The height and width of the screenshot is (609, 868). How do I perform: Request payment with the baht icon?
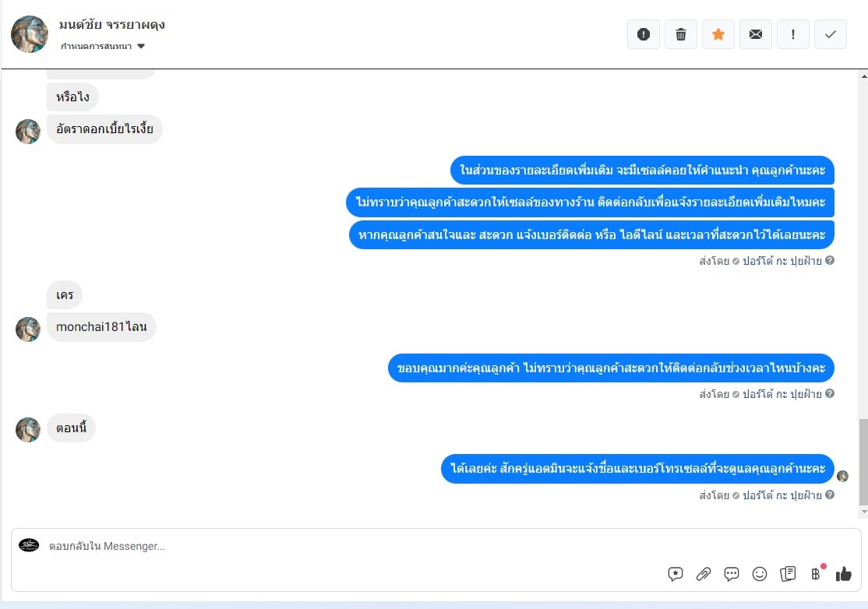click(817, 574)
